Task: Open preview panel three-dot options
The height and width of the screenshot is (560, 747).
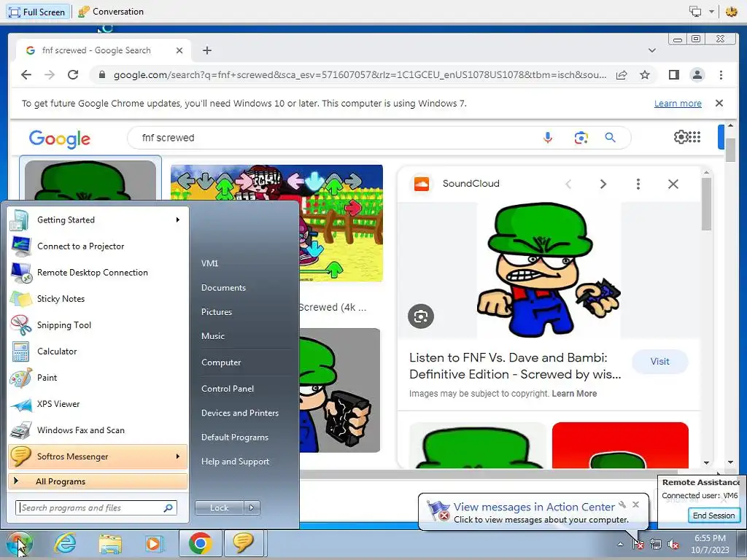Action: pyautogui.click(x=638, y=184)
